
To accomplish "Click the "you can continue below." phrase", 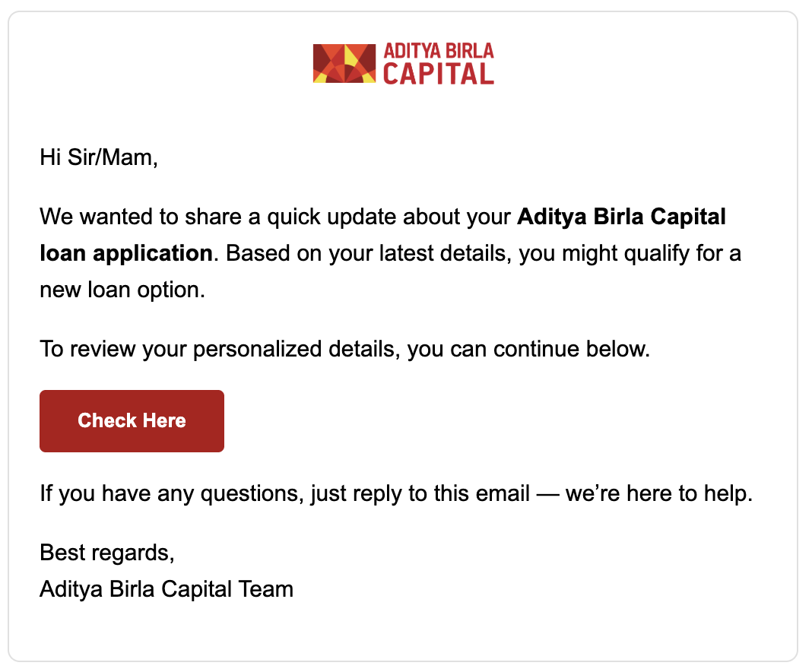I will 529,349.
